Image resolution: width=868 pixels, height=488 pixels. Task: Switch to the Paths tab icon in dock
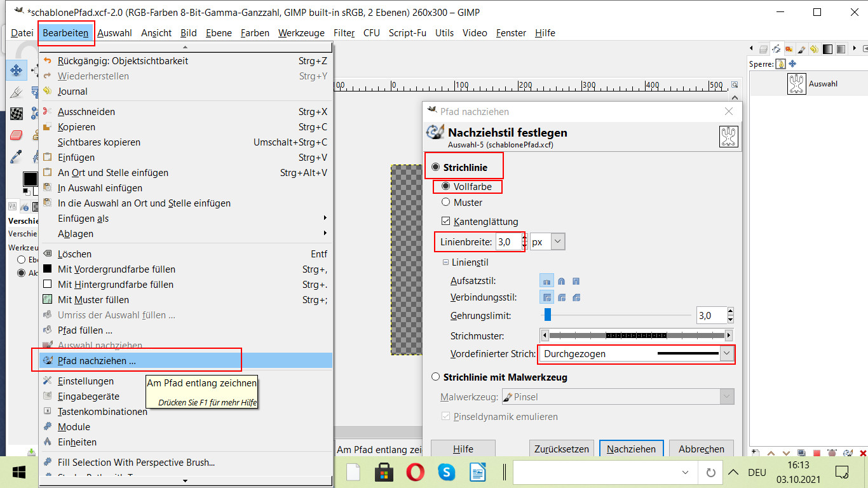776,48
